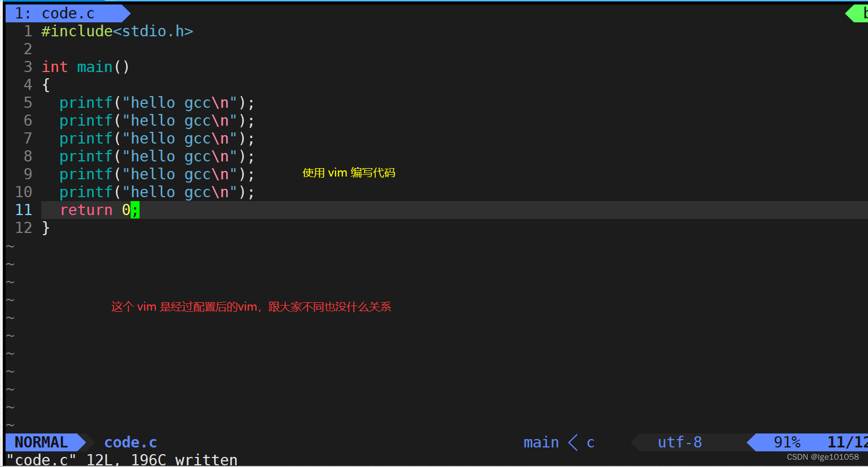Click the 91% position indicator
Screen dimensions: 868x467
pyautogui.click(x=787, y=442)
